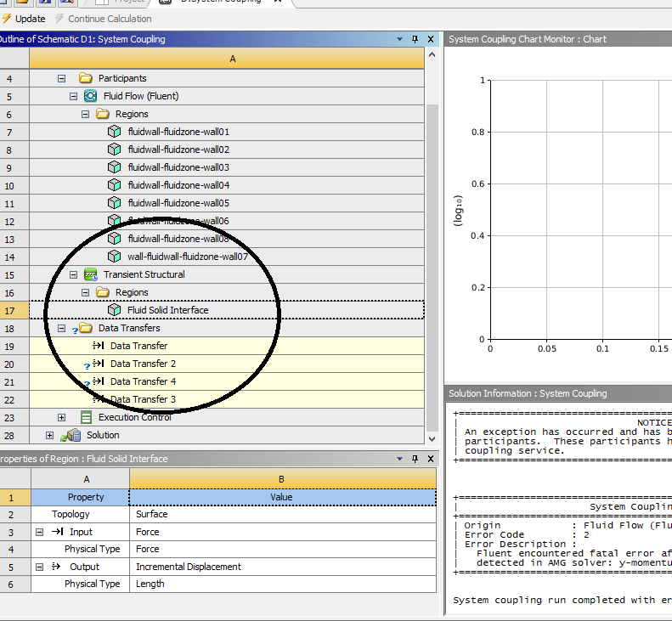
Task: Collapse the Input property group
Action: (39, 532)
